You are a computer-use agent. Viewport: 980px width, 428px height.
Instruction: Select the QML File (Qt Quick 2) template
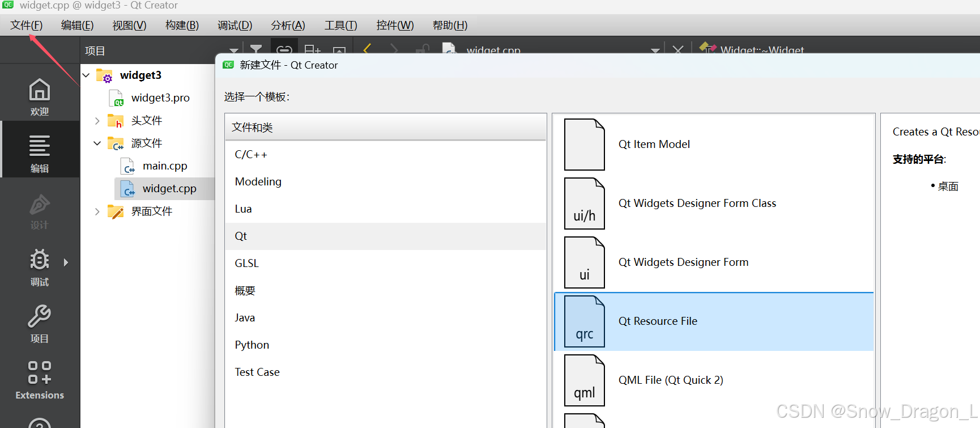tap(714, 380)
